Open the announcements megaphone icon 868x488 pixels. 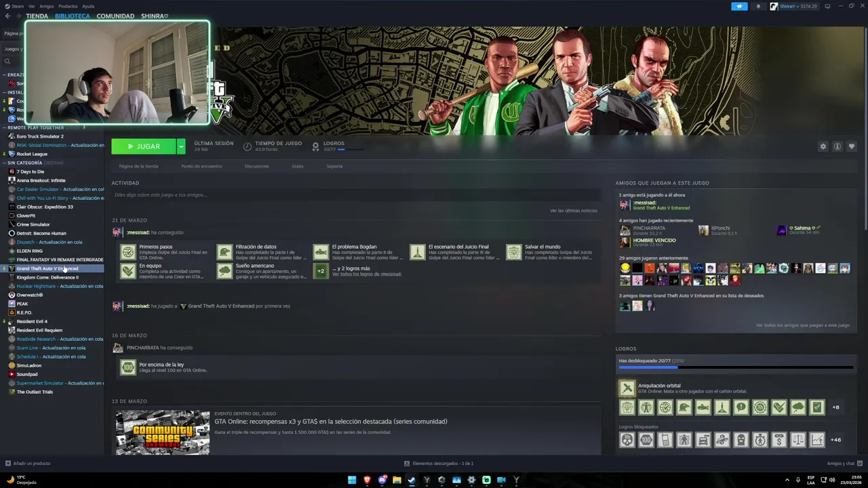[x=739, y=6]
